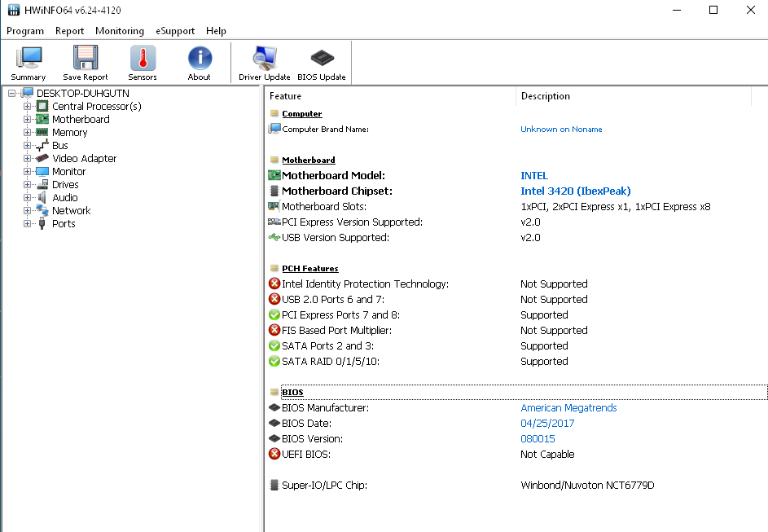
Task: Click the red X icon beside UEFI BIOS
Action: pos(274,454)
